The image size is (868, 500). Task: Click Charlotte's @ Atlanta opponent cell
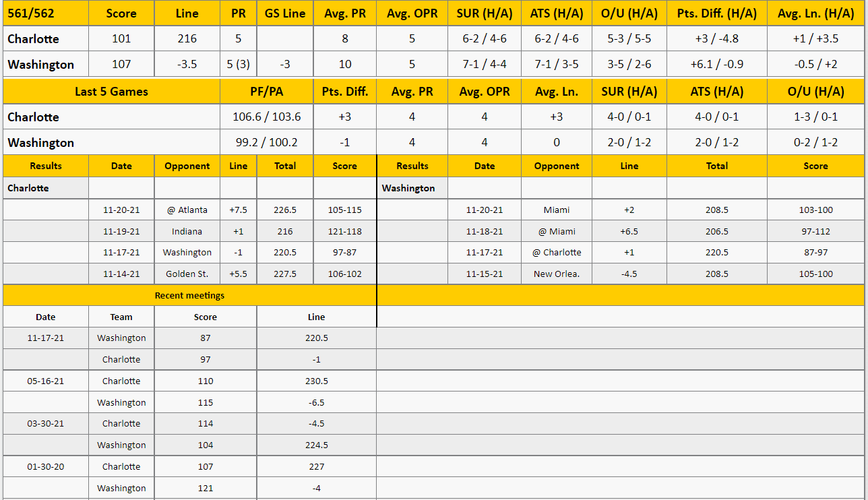point(187,210)
